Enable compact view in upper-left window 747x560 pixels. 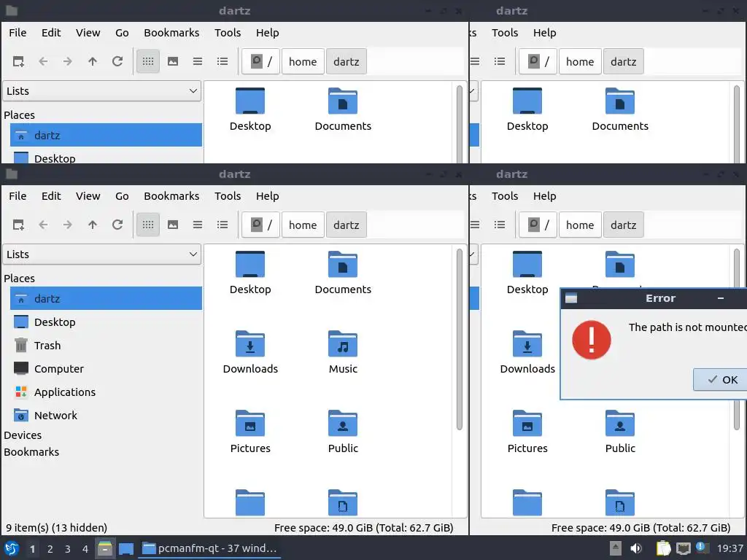click(198, 61)
